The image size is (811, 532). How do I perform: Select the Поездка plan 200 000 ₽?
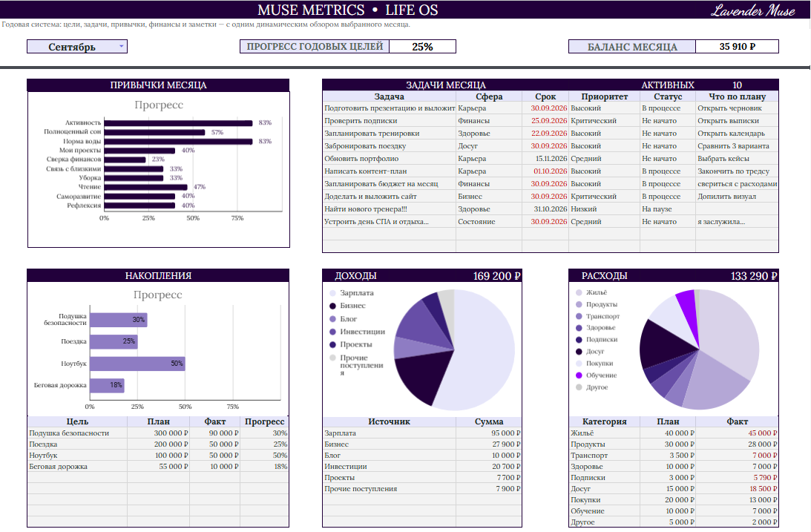[158, 444]
